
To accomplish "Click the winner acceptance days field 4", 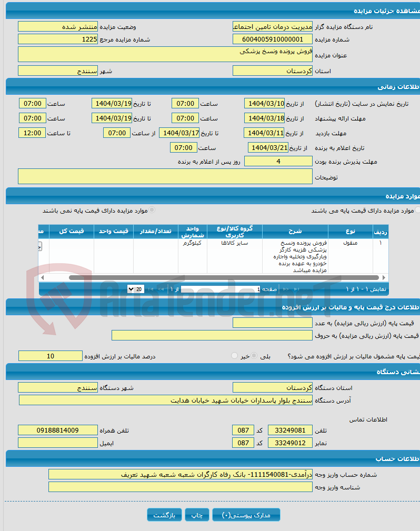I will (x=278, y=161).
